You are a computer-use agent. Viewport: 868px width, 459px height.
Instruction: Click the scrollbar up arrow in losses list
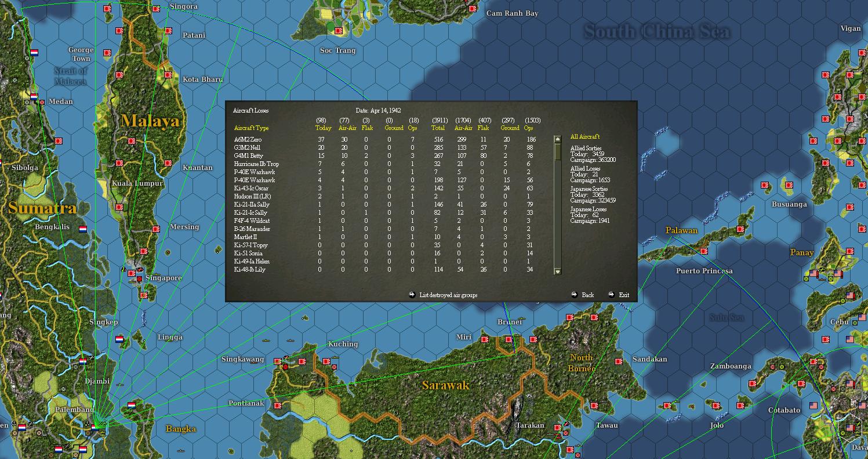point(558,139)
